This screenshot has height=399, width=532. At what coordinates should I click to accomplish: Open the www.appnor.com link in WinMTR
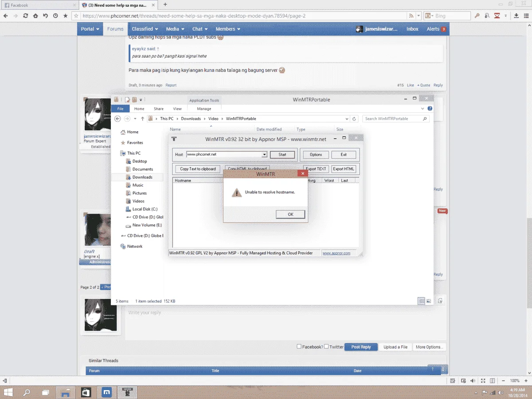pos(336,253)
